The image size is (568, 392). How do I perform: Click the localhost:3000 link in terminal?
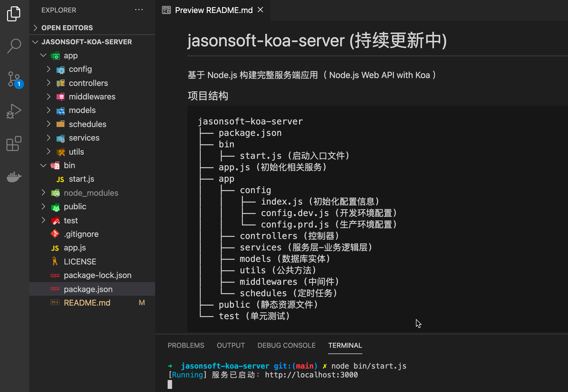pos(311,375)
